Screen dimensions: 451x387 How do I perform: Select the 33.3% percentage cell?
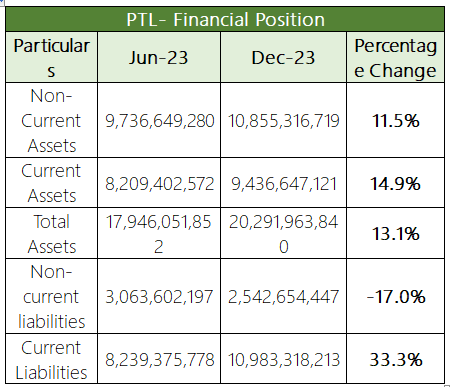tap(395, 359)
